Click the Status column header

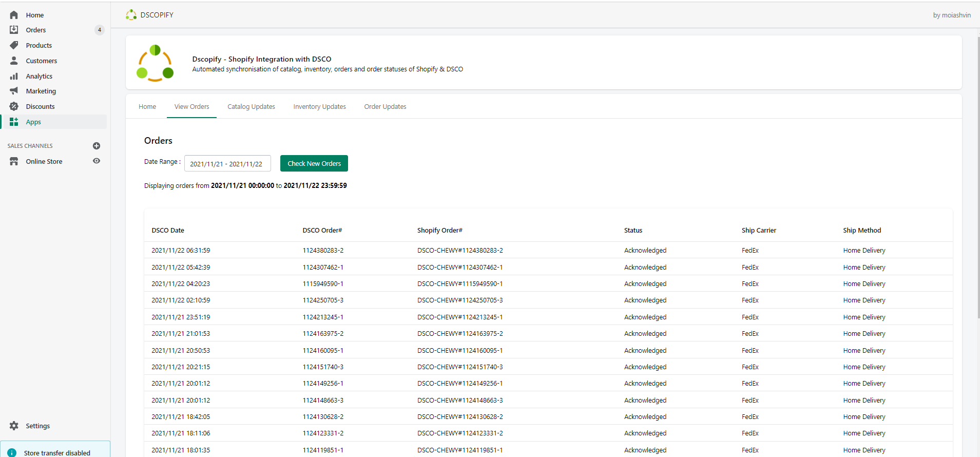coord(633,230)
